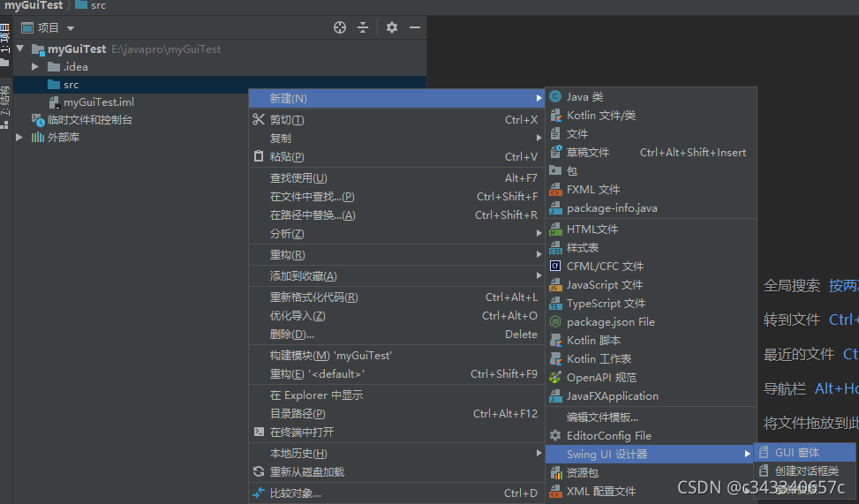Expand the 分析(Z) submenu arrow
859x504 pixels.
click(x=539, y=233)
